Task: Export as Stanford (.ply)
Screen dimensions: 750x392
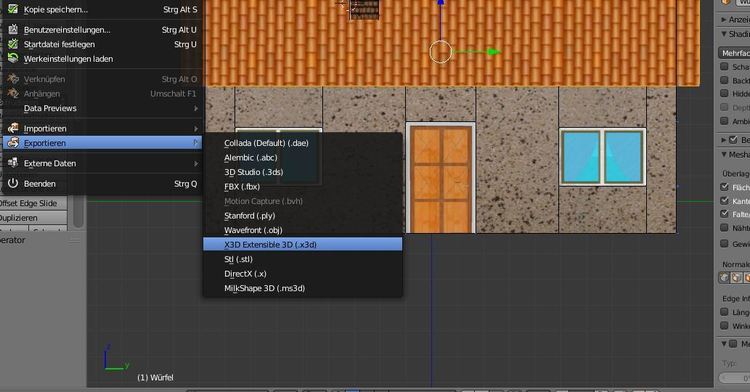Action: 302,216
